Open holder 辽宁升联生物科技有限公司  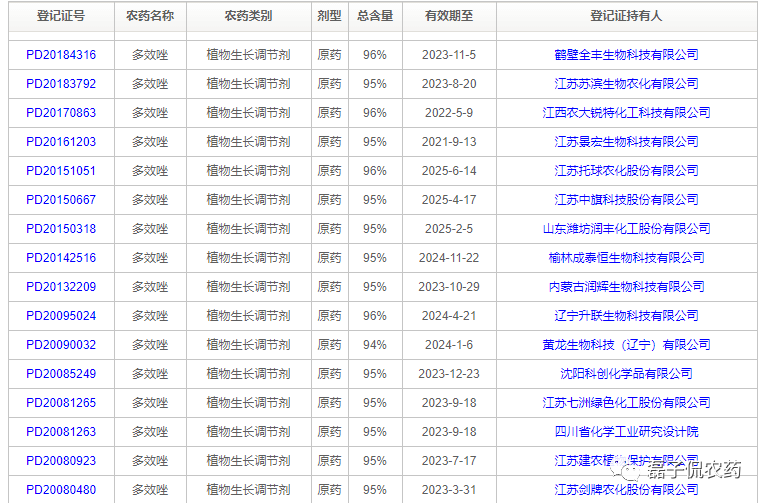pyautogui.click(x=626, y=316)
